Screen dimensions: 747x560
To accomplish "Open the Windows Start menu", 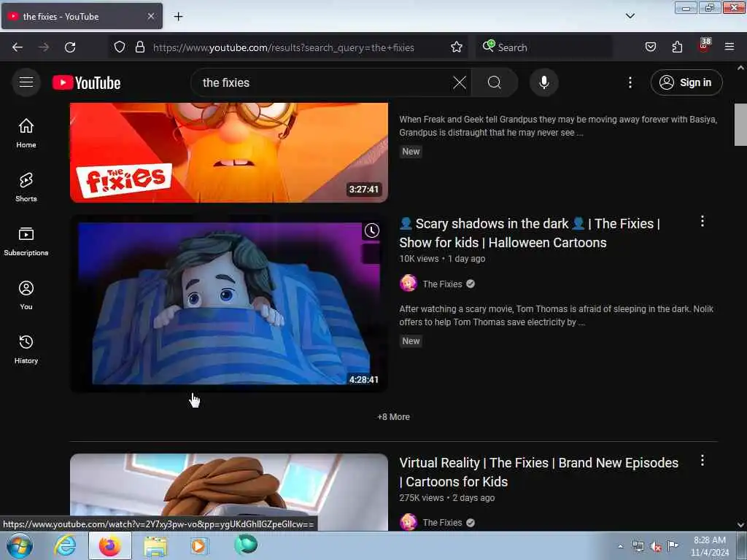I will [20, 546].
